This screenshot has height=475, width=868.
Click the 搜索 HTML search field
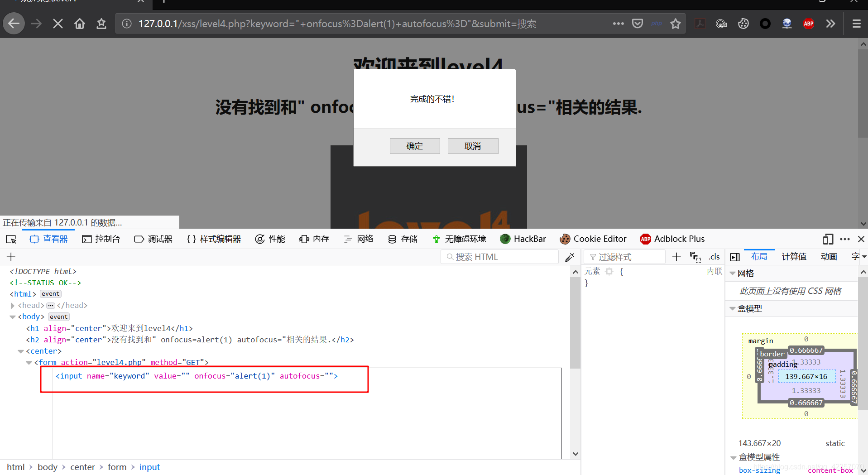499,257
